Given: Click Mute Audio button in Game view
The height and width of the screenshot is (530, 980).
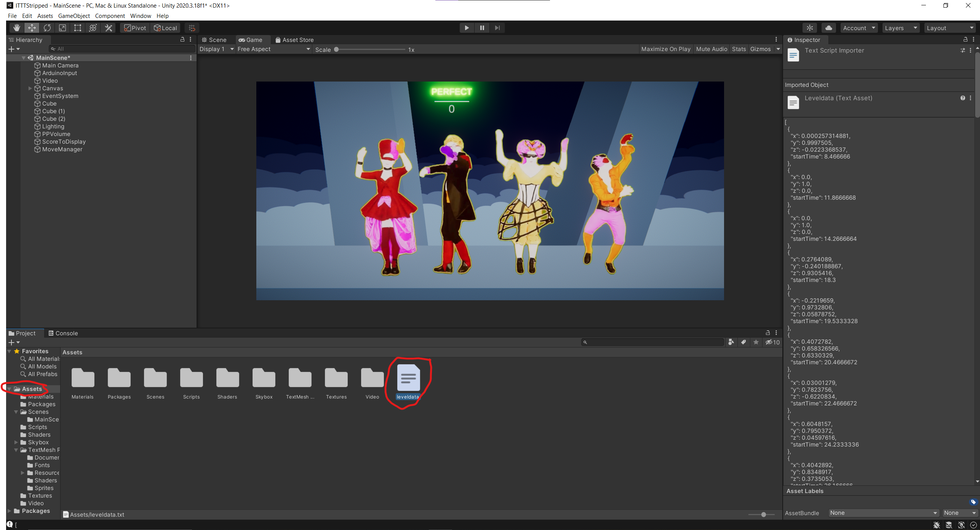Looking at the screenshot, I should pyautogui.click(x=711, y=49).
